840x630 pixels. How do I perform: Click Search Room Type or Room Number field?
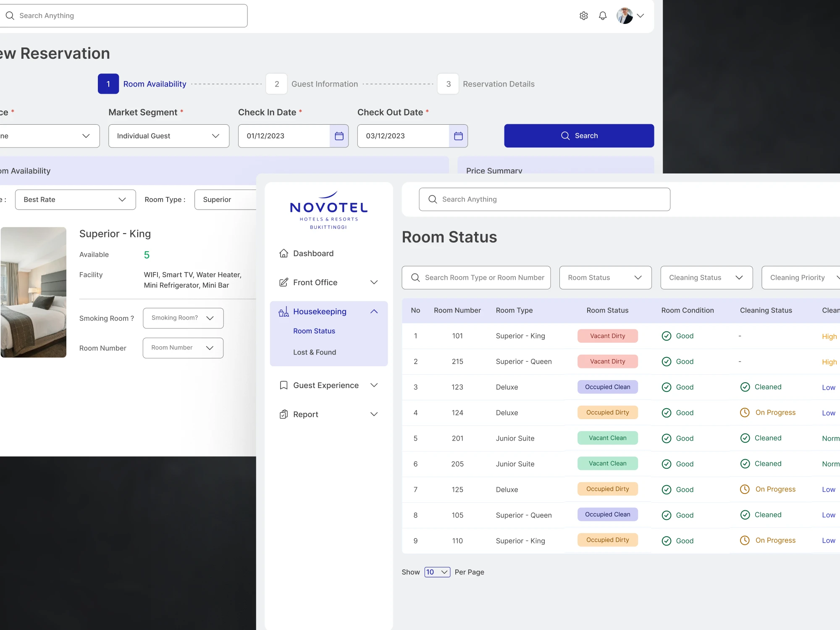[476, 278]
